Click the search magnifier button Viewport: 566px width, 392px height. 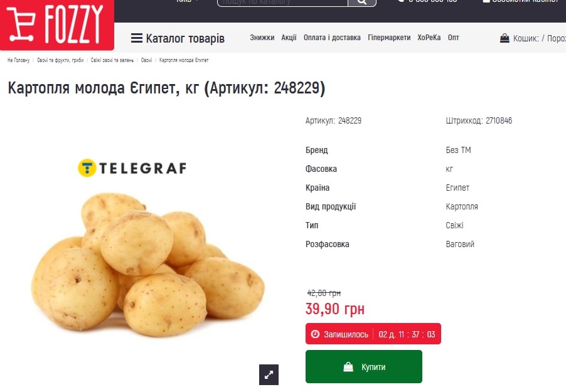tap(361, 3)
